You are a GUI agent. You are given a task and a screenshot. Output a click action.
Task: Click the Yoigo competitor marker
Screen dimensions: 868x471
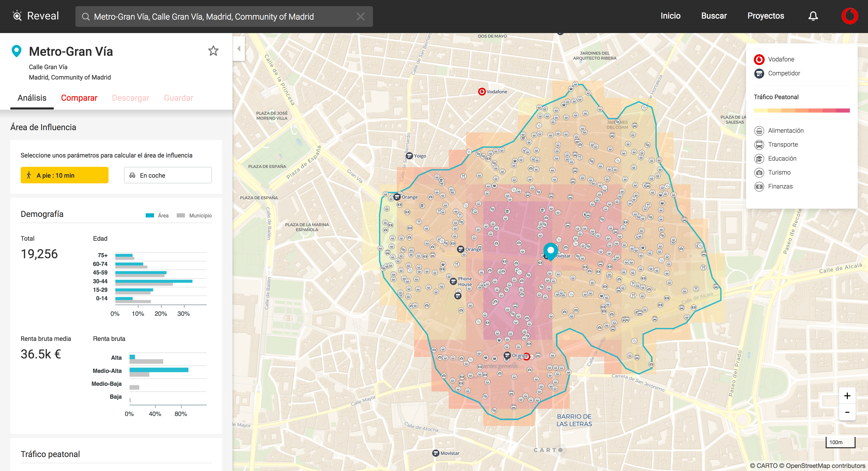[409, 156]
